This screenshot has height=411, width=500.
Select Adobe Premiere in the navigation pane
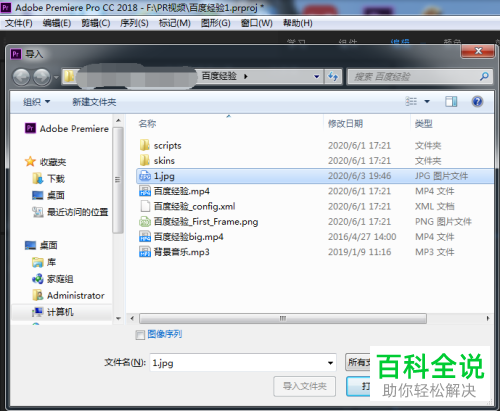(67, 128)
